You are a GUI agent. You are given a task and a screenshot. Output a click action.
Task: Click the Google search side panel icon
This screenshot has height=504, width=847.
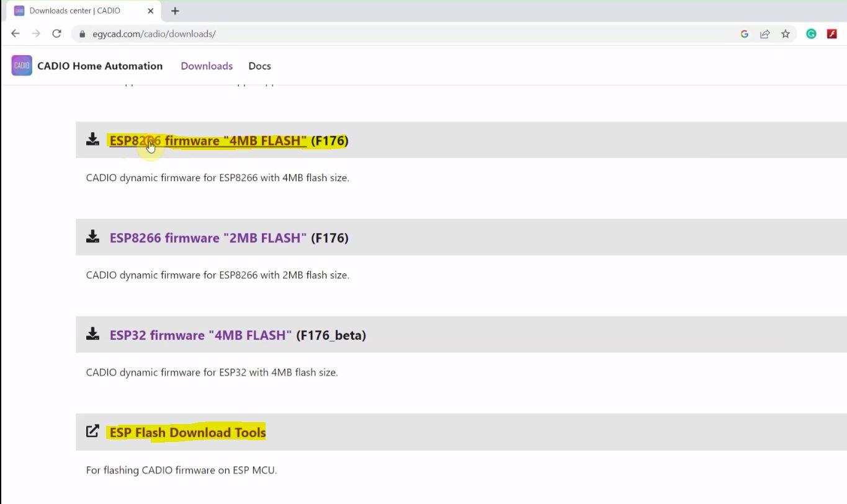click(744, 34)
